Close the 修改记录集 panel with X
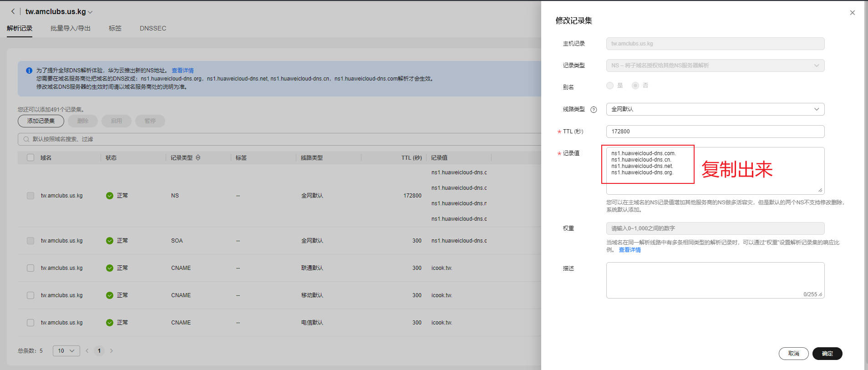The height and width of the screenshot is (370, 868). pos(853,13)
